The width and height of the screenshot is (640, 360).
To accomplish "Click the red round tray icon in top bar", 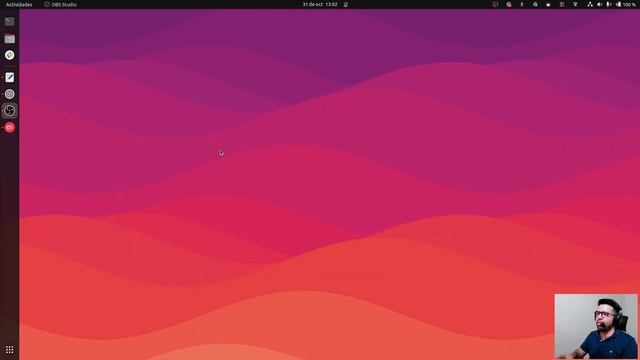I will pyautogui.click(x=509, y=4).
